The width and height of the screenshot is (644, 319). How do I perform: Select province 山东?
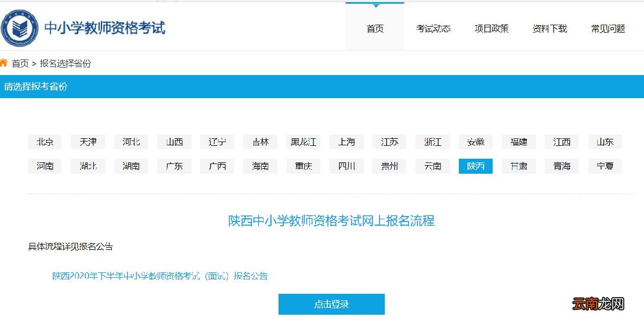tap(605, 142)
